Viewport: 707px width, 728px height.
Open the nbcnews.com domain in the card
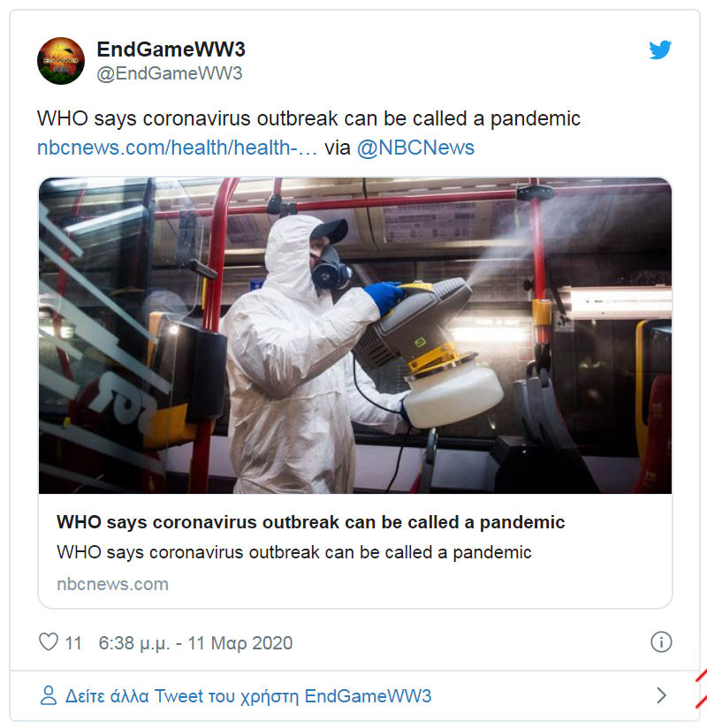(x=112, y=584)
